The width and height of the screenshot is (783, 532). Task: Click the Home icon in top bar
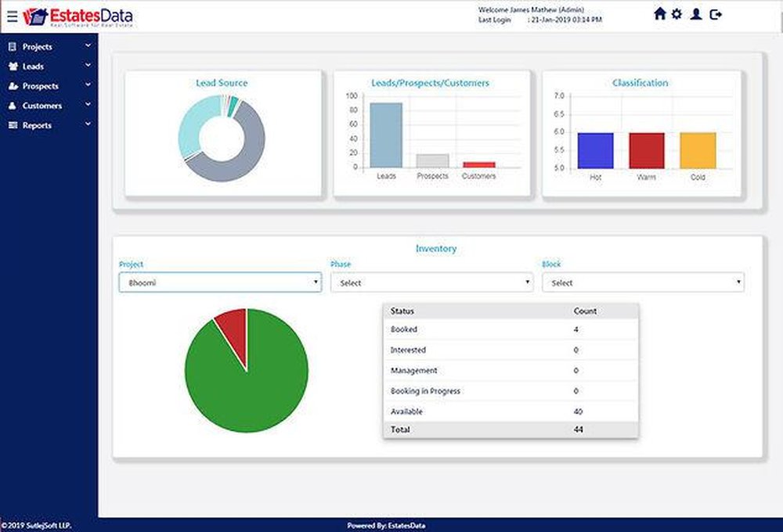tap(660, 15)
